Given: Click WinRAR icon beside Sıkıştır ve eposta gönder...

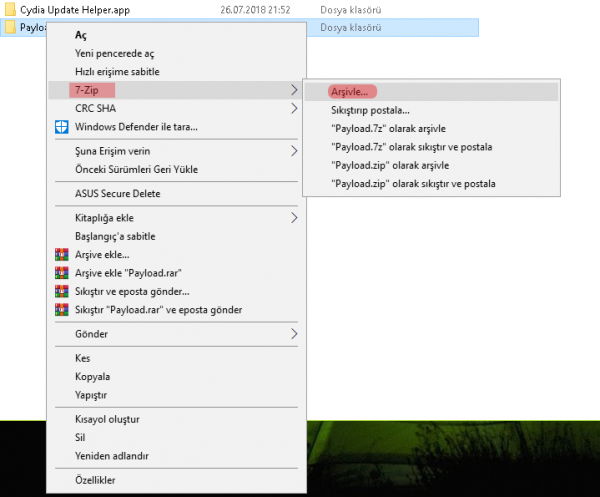Looking at the screenshot, I should [61, 291].
